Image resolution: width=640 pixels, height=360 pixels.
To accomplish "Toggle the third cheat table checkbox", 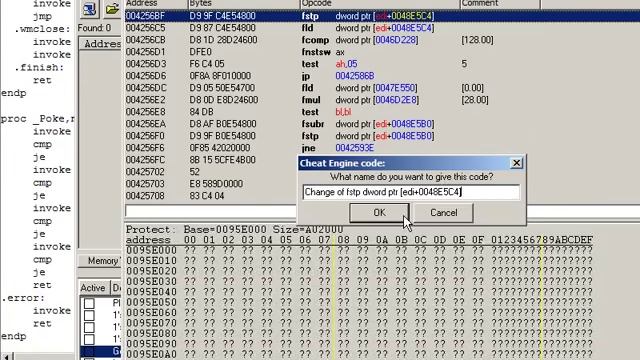I will point(89,327).
